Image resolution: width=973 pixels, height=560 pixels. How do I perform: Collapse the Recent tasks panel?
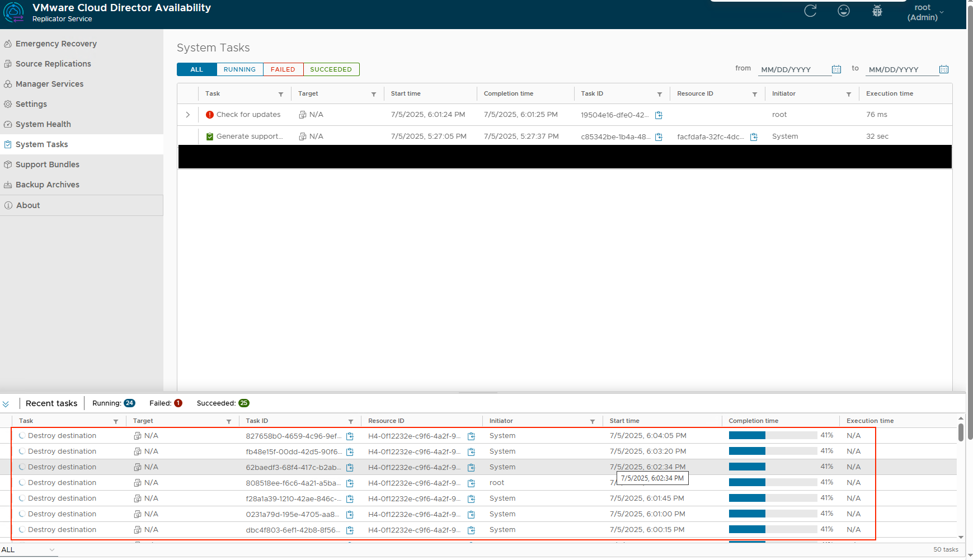[x=6, y=403]
